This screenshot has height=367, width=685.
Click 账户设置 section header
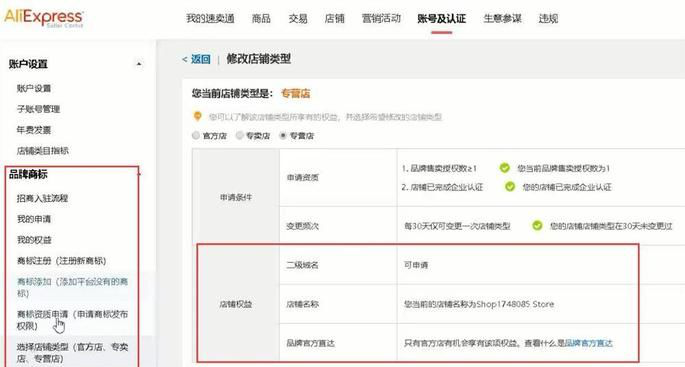(x=28, y=64)
